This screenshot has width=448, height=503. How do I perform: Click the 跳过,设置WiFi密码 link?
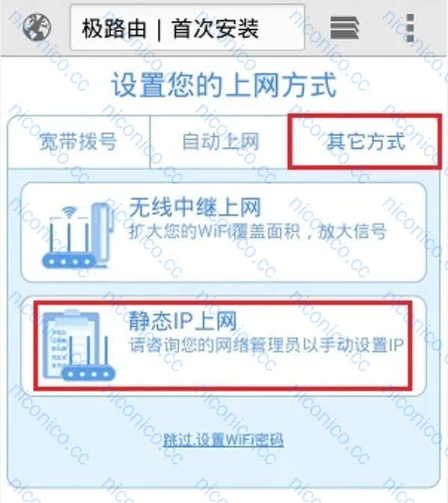click(x=224, y=440)
